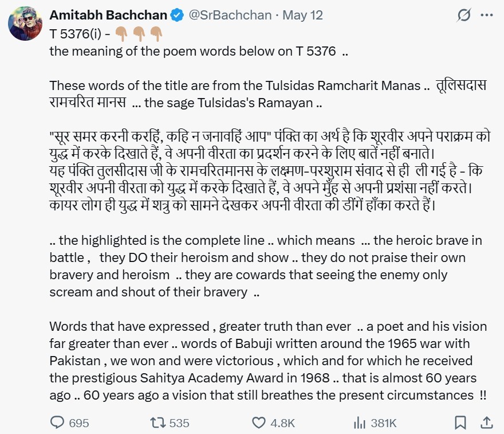Bookmark this post

[460, 423]
